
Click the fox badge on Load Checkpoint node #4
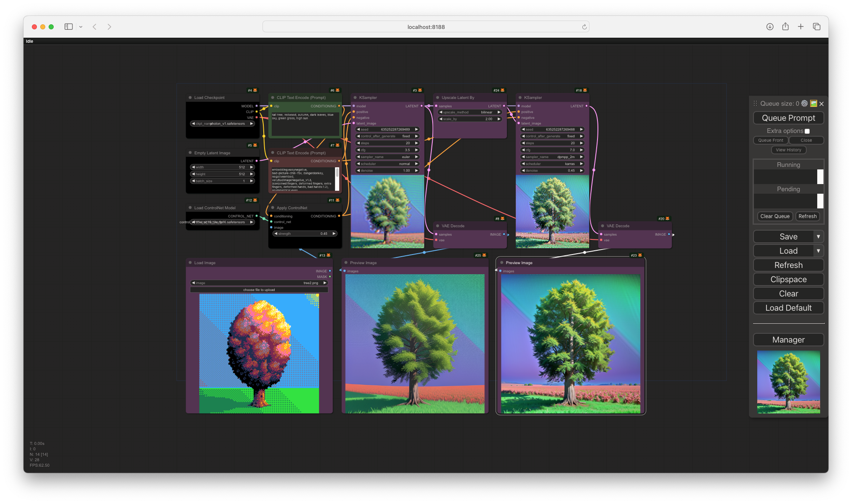click(255, 90)
